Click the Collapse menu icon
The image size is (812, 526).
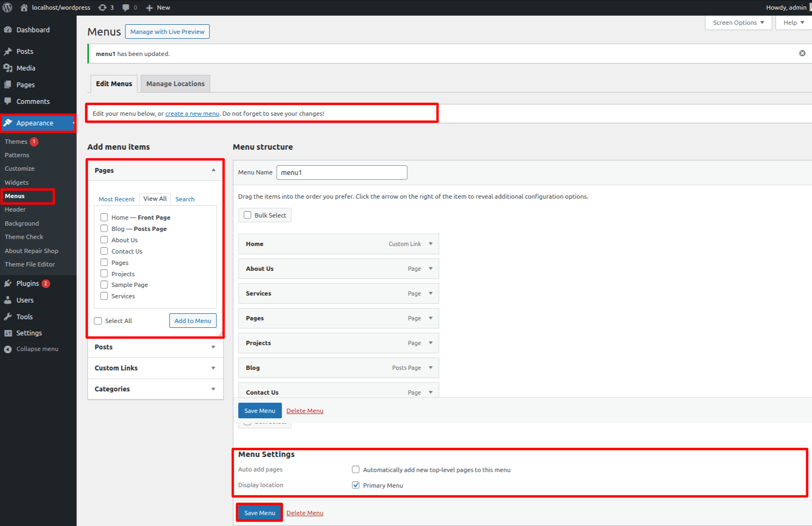[x=8, y=349]
